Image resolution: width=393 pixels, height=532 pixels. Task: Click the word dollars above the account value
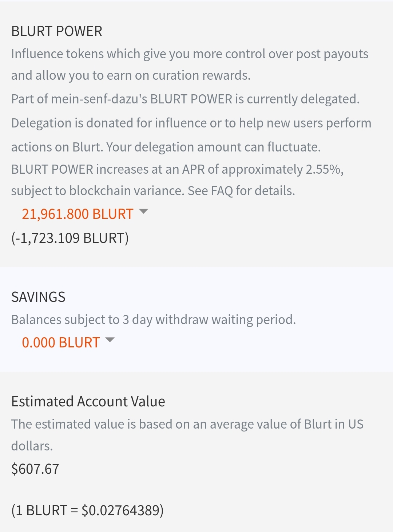tap(32, 446)
